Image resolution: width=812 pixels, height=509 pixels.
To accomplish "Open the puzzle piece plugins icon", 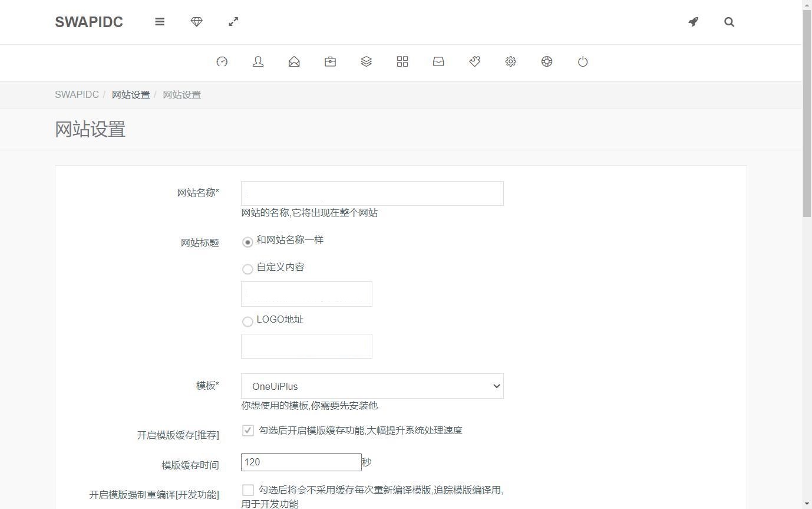I will 474,62.
